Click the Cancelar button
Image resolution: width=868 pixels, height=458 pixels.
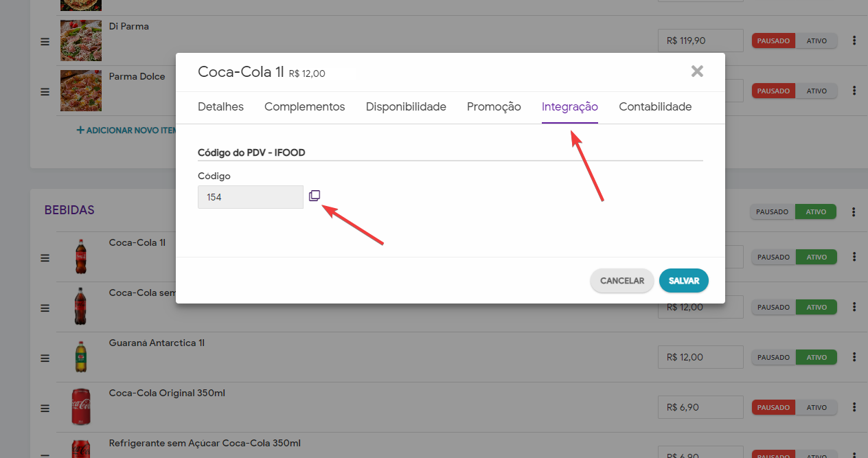pyautogui.click(x=621, y=281)
